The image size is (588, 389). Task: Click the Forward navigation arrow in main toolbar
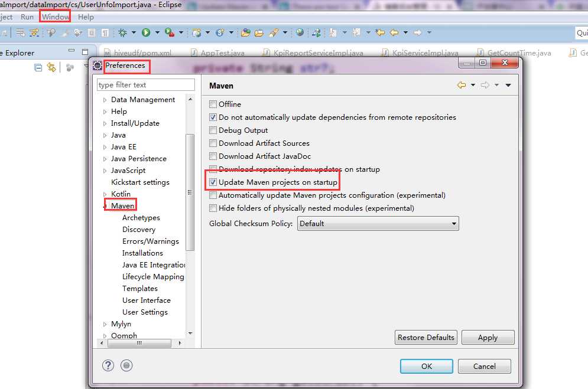(x=417, y=32)
